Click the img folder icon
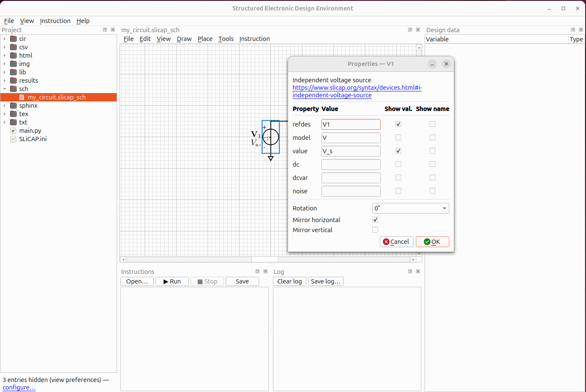 13,64
